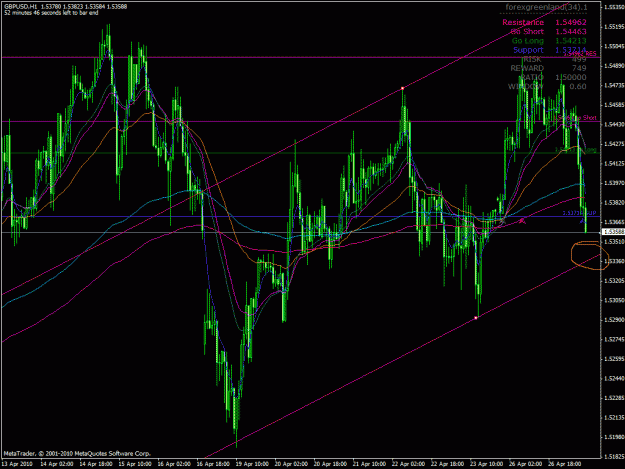Click the Go Long 1.54213 readout

tap(549, 41)
